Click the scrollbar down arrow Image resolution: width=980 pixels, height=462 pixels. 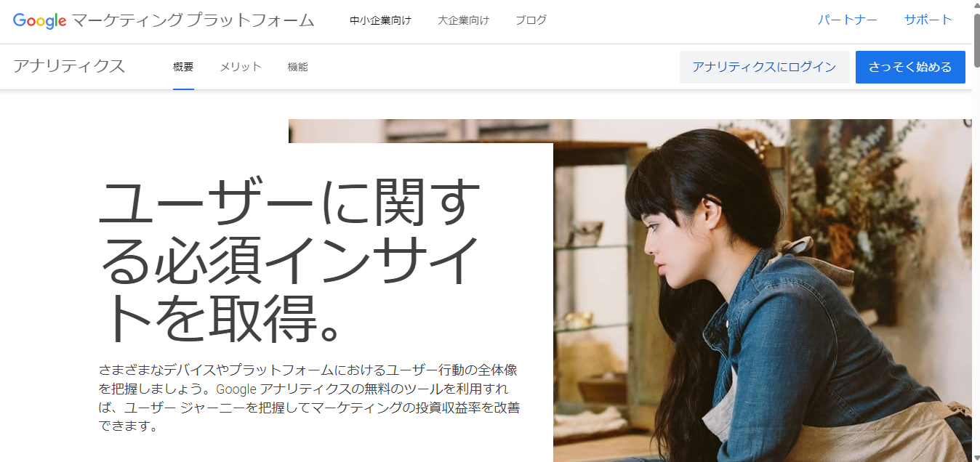point(976,457)
